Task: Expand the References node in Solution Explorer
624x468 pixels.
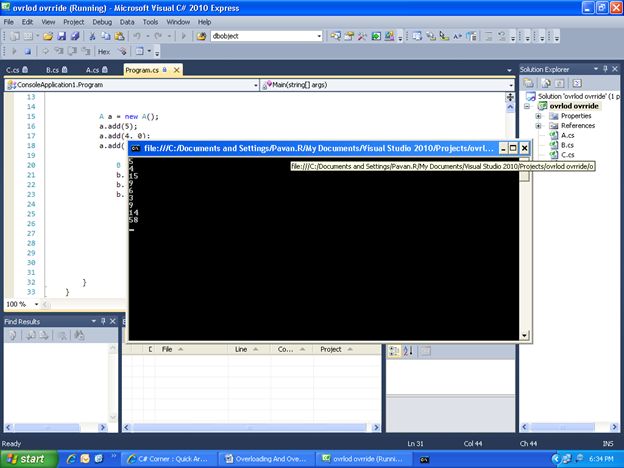Action: (538, 125)
